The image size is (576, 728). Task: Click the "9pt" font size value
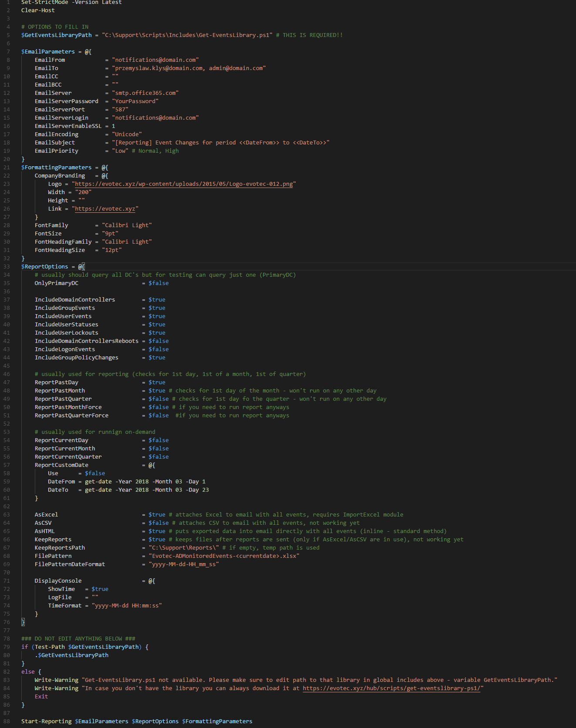click(110, 234)
